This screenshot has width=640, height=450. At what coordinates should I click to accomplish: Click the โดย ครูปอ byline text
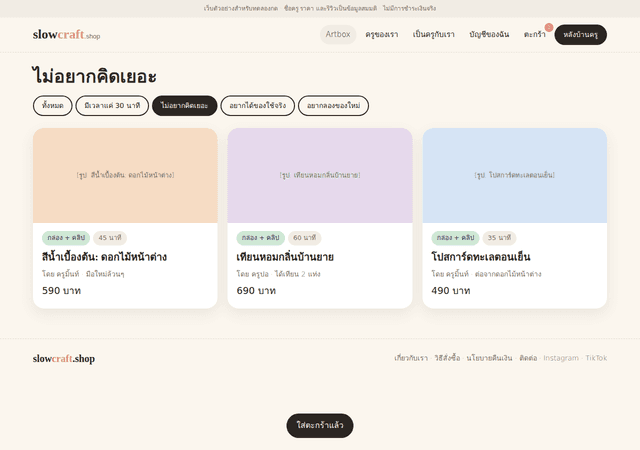click(253, 274)
